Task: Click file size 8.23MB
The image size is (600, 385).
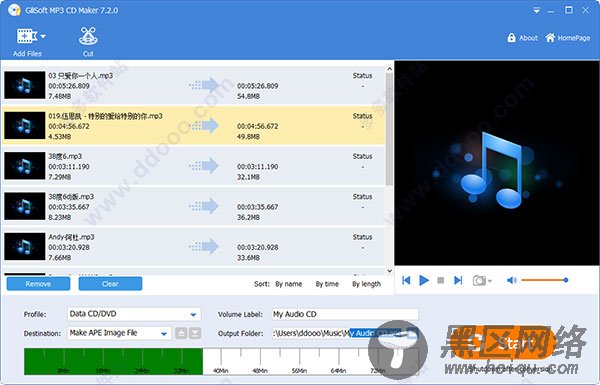Action: point(59,217)
